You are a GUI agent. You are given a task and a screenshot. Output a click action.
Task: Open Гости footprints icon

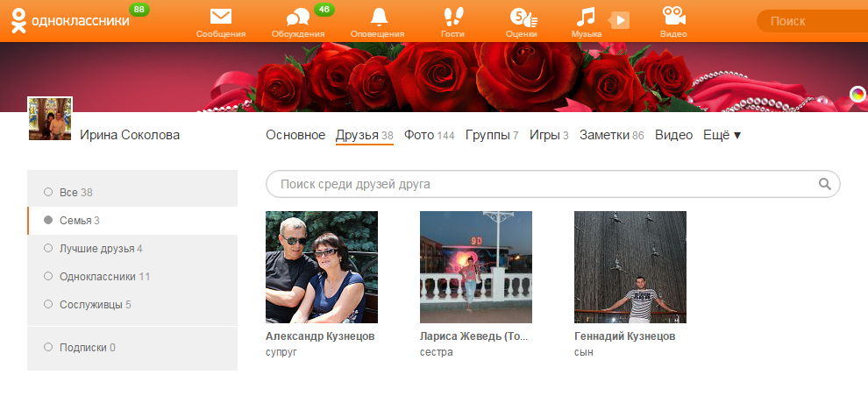(x=456, y=17)
